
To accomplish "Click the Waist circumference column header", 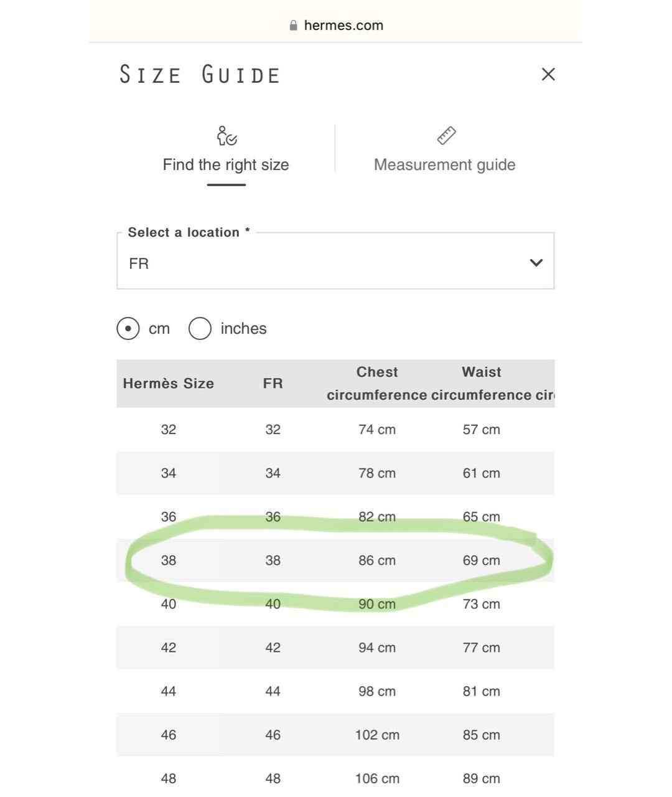I will click(x=482, y=384).
